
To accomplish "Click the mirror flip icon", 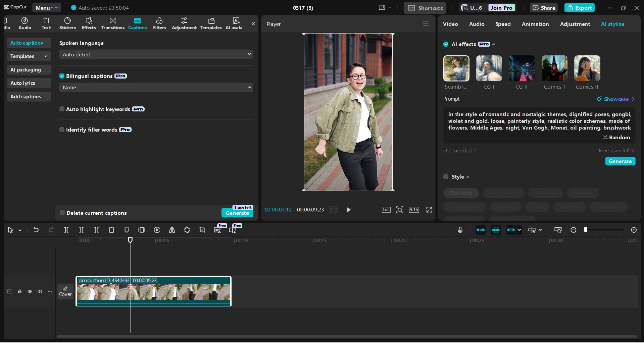I will click(172, 230).
